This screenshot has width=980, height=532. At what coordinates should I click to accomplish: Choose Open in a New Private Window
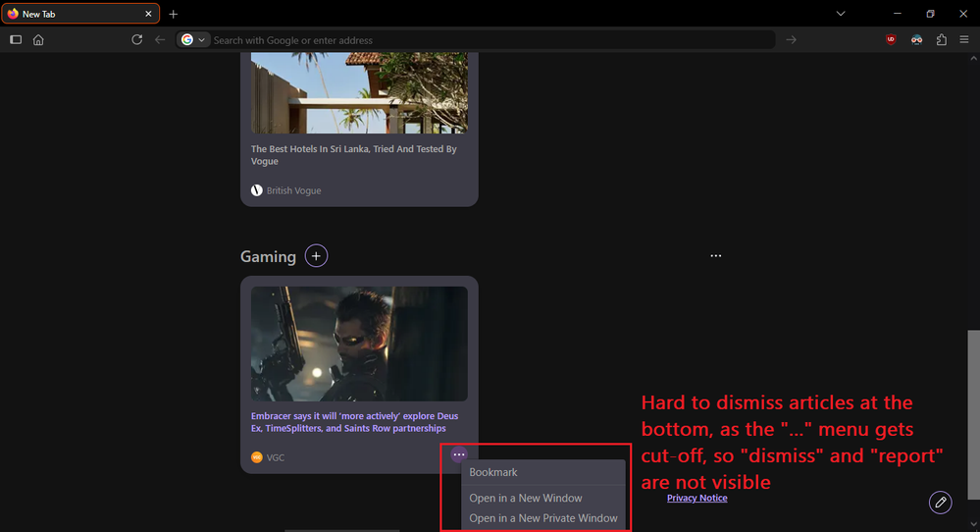pos(543,517)
